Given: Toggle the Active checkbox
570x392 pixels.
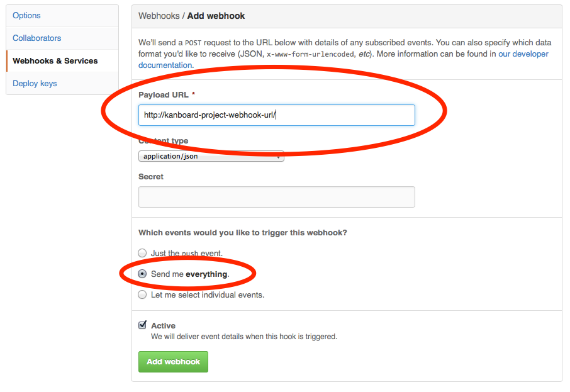Looking at the screenshot, I should click(x=143, y=325).
